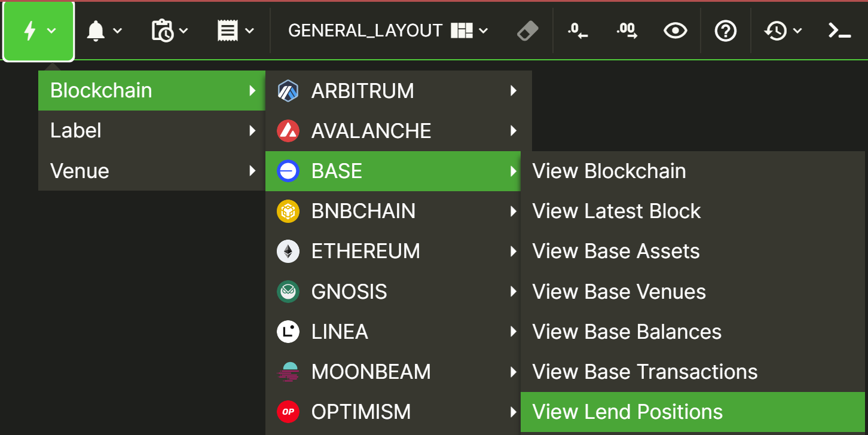Open the GENERAL_LAYOUT layout selector
868x435 pixels.
pyautogui.click(x=388, y=30)
